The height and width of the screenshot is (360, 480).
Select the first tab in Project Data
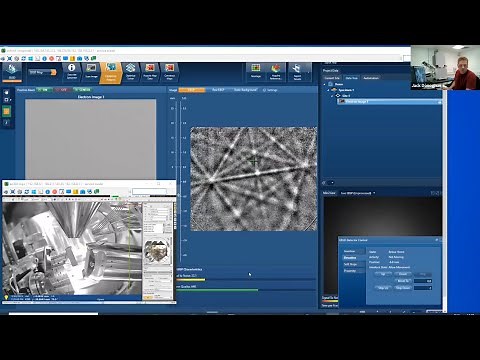[332, 78]
